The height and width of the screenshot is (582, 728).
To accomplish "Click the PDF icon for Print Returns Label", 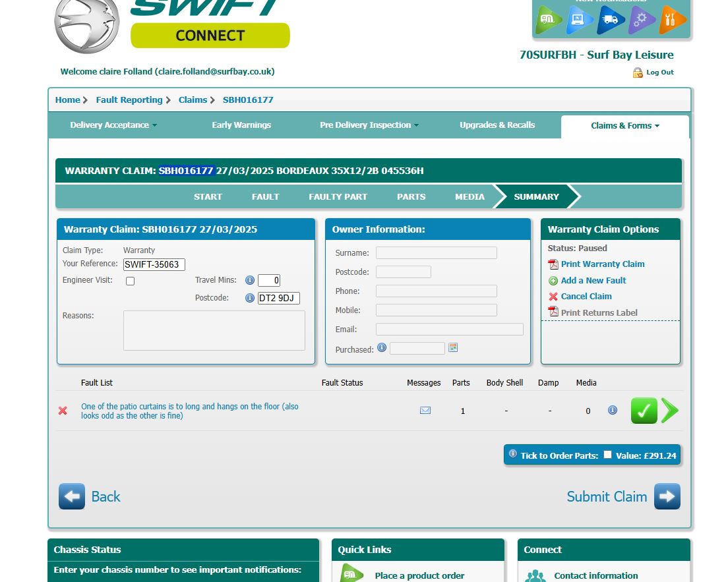I will [x=553, y=311].
